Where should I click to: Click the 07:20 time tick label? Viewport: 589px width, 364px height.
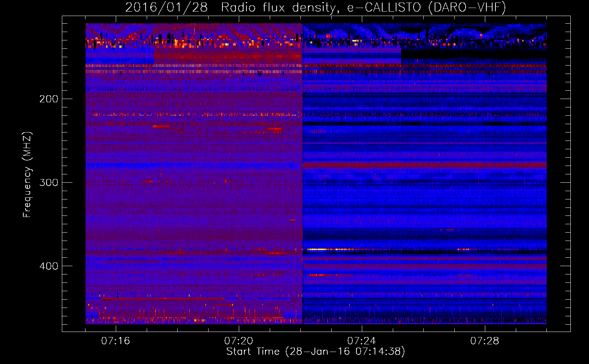238,341
